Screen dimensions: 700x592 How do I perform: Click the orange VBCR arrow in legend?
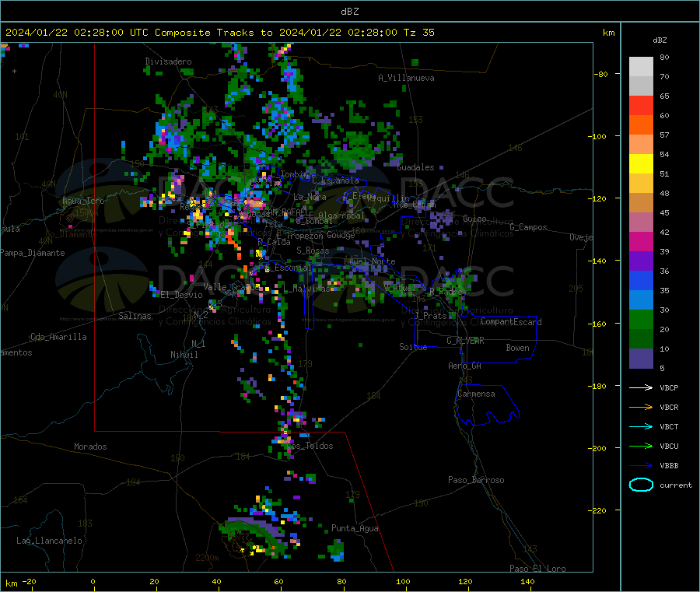641,407
